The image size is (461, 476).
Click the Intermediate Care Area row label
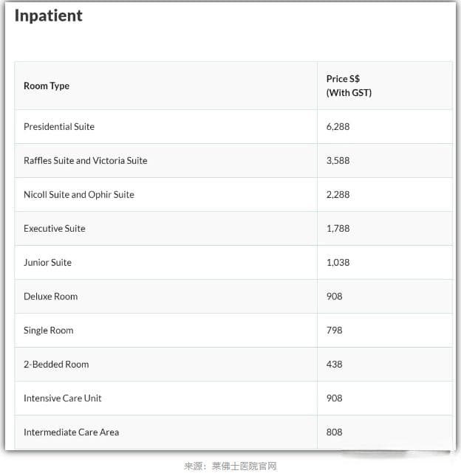tap(71, 432)
